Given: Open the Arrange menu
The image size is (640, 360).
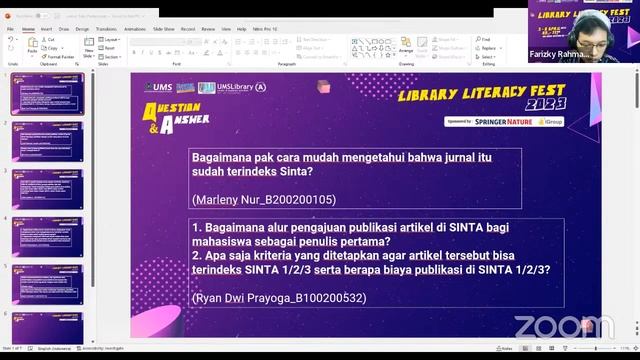Looking at the screenshot, I should [406, 46].
